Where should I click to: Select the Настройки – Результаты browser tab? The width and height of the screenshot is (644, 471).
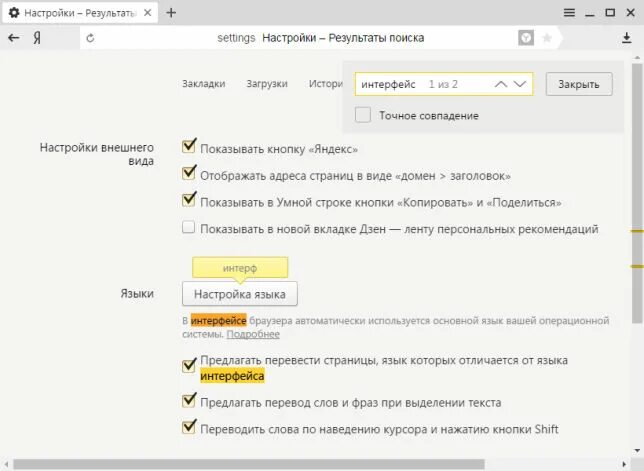pos(80,13)
